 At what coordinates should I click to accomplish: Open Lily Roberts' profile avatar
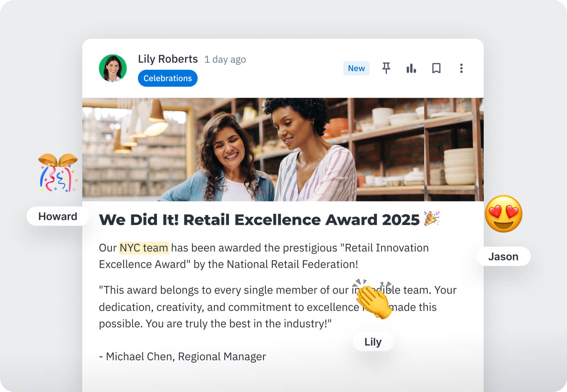(x=113, y=68)
